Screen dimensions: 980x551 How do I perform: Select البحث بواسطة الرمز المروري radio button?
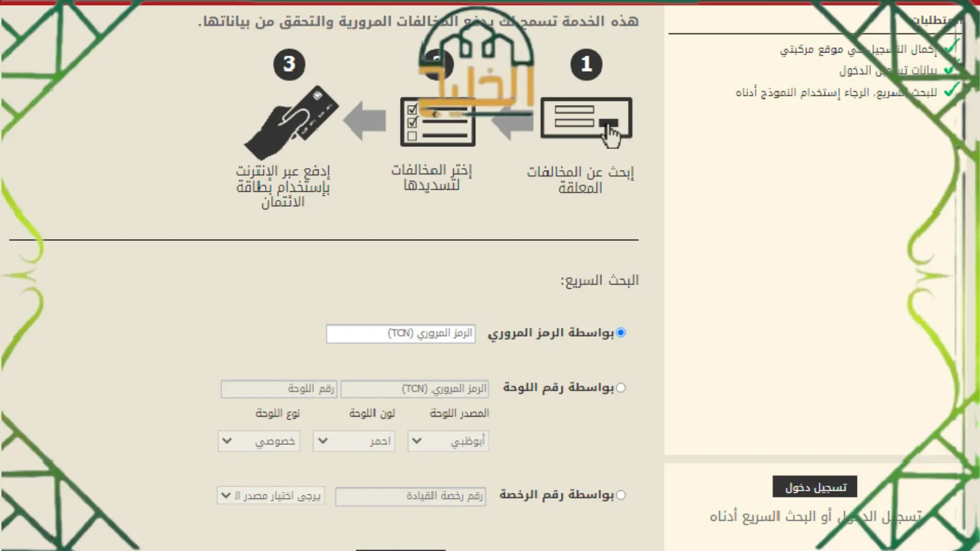click(619, 332)
